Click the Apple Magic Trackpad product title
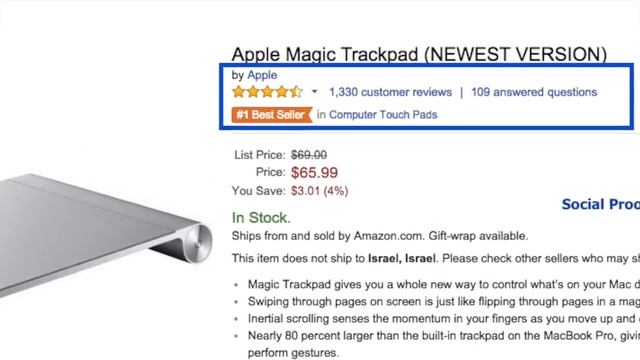 click(419, 54)
